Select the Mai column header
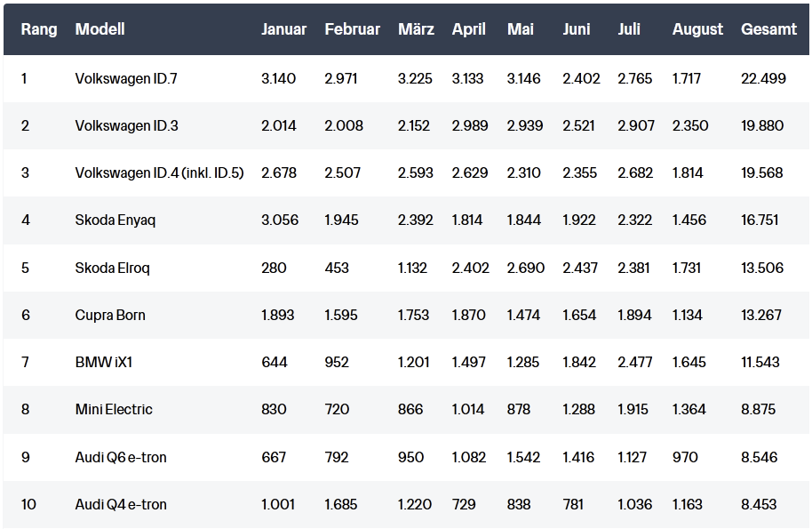This screenshot has width=812, height=529. tap(521, 29)
